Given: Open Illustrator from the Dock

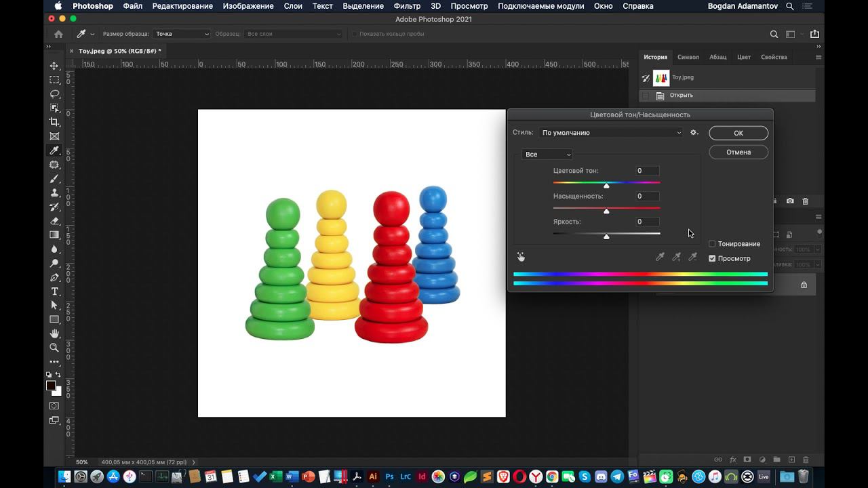Looking at the screenshot, I should pos(372,476).
